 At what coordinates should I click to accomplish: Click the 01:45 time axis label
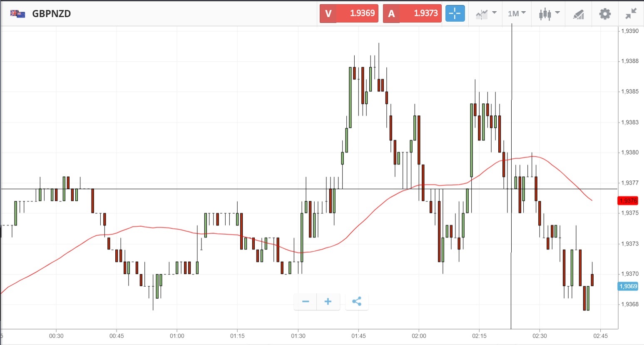click(358, 336)
